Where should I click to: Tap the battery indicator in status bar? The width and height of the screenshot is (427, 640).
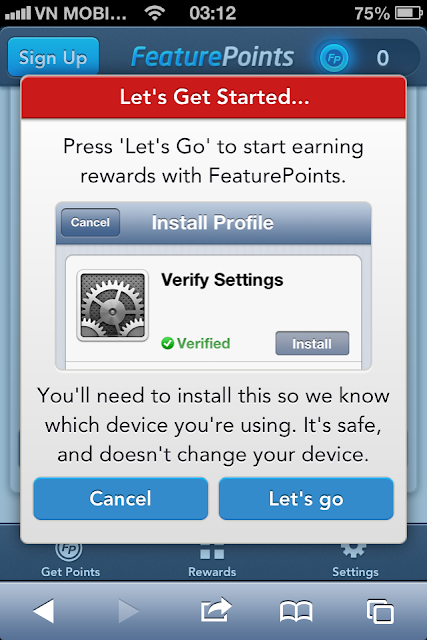(x=409, y=13)
